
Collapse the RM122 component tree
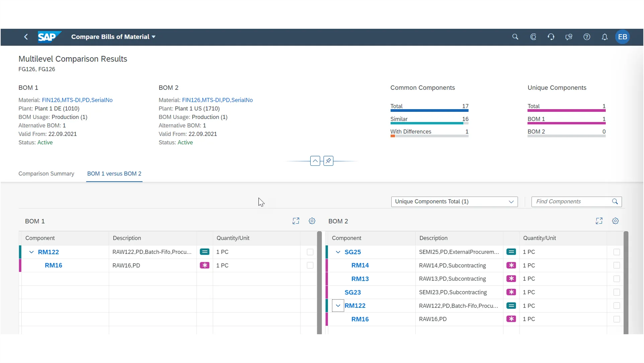31,252
